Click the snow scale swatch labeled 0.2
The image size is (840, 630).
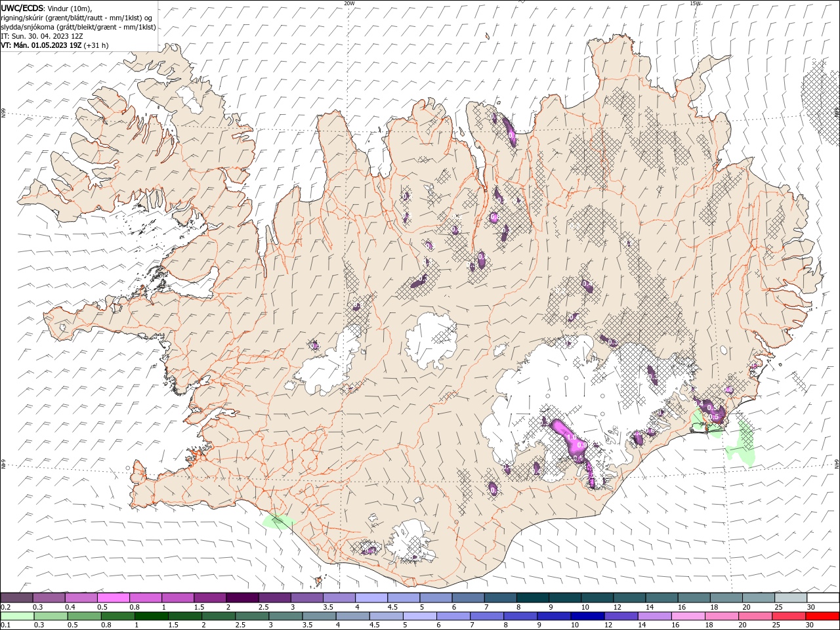coord(17,598)
